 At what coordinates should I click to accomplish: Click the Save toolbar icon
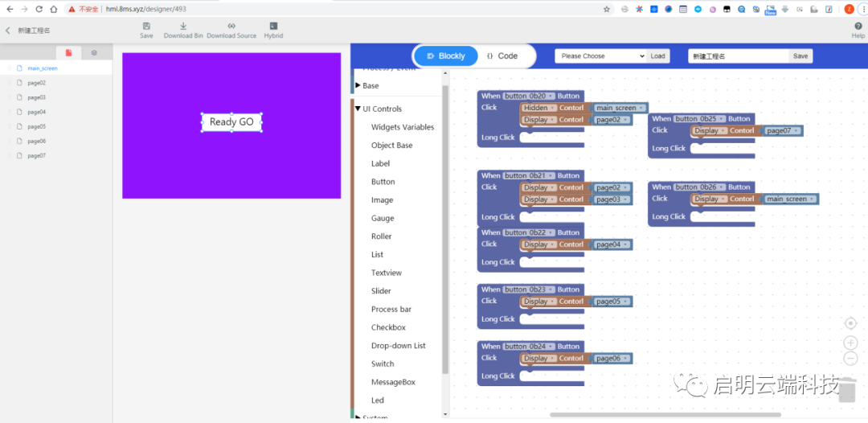click(x=146, y=26)
